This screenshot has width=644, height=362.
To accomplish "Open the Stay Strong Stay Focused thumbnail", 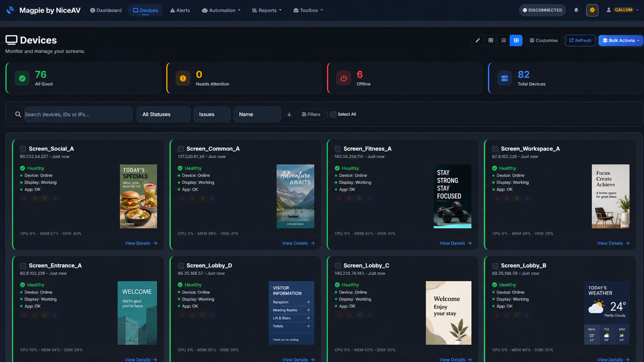I will click(x=453, y=196).
